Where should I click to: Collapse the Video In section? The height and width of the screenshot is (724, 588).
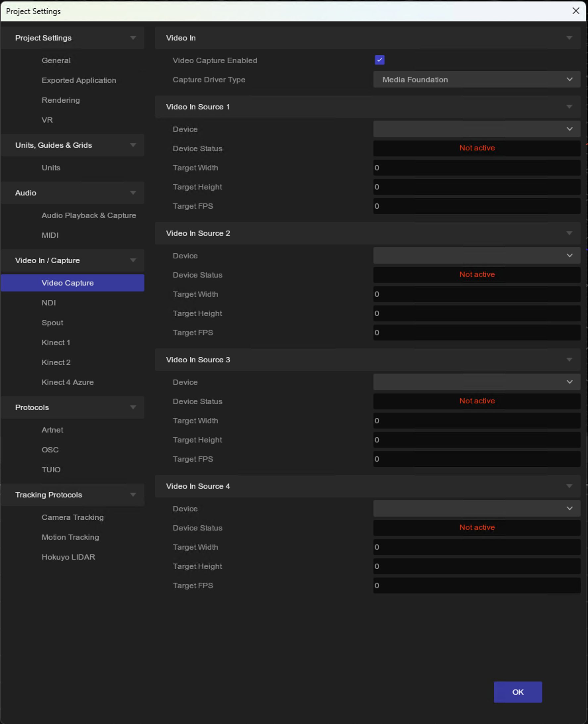tap(569, 38)
